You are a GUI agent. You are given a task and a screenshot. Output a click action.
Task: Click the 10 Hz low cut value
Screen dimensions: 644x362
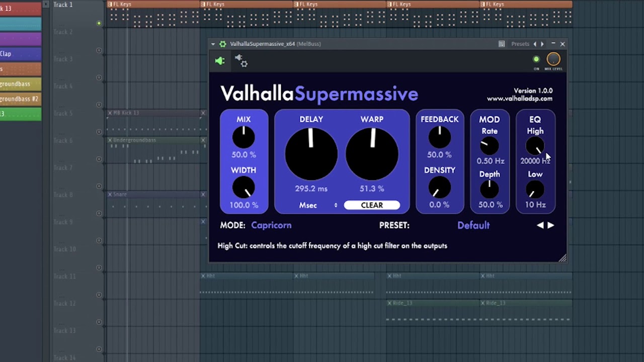point(535,205)
